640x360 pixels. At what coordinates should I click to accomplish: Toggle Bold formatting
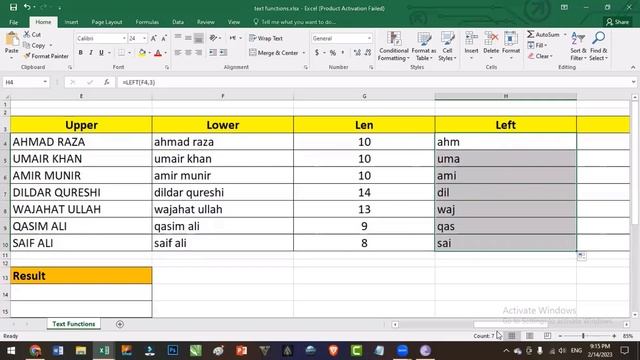click(x=80, y=53)
